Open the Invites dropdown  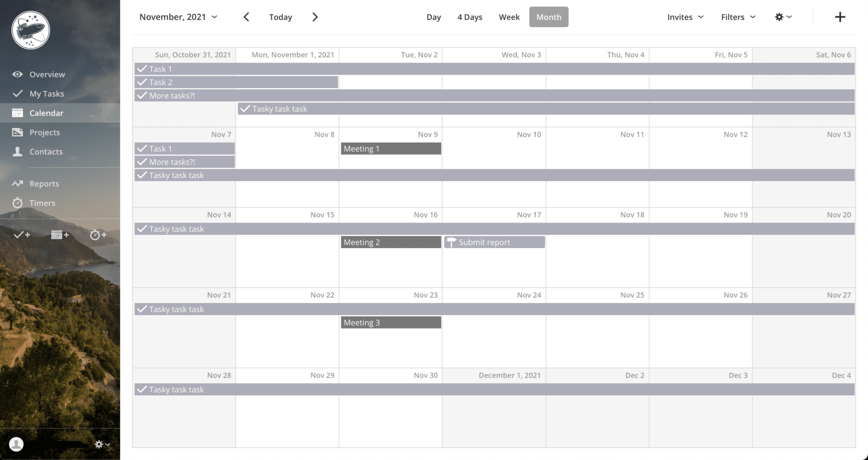pyautogui.click(x=685, y=17)
